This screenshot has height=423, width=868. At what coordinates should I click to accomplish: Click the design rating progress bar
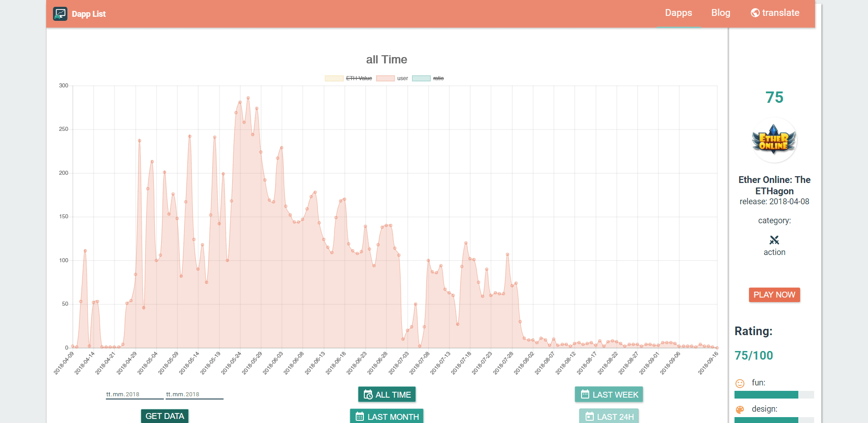(774, 420)
